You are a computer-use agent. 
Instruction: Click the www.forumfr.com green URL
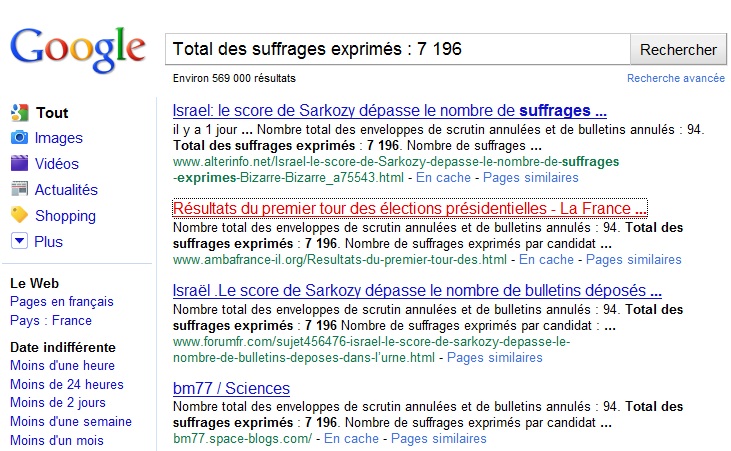point(371,350)
